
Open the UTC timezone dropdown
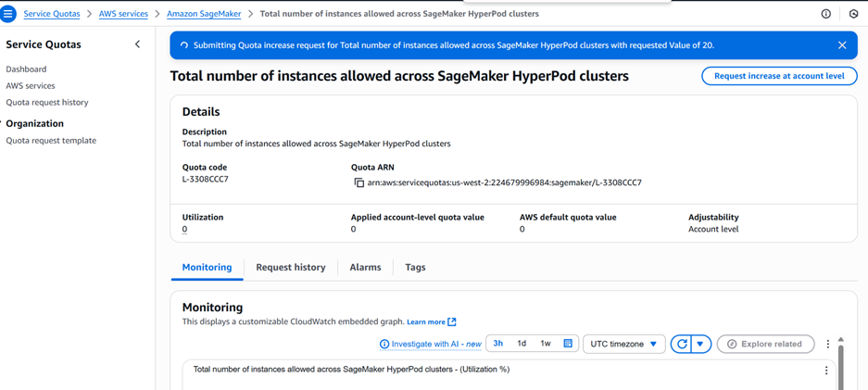(x=623, y=344)
